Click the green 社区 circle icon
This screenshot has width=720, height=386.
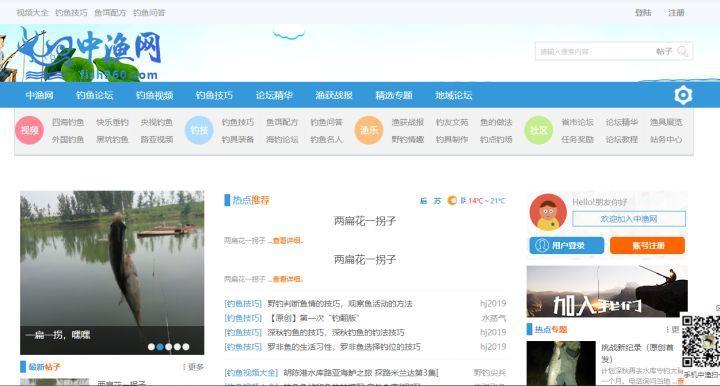click(x=539, y=130)
